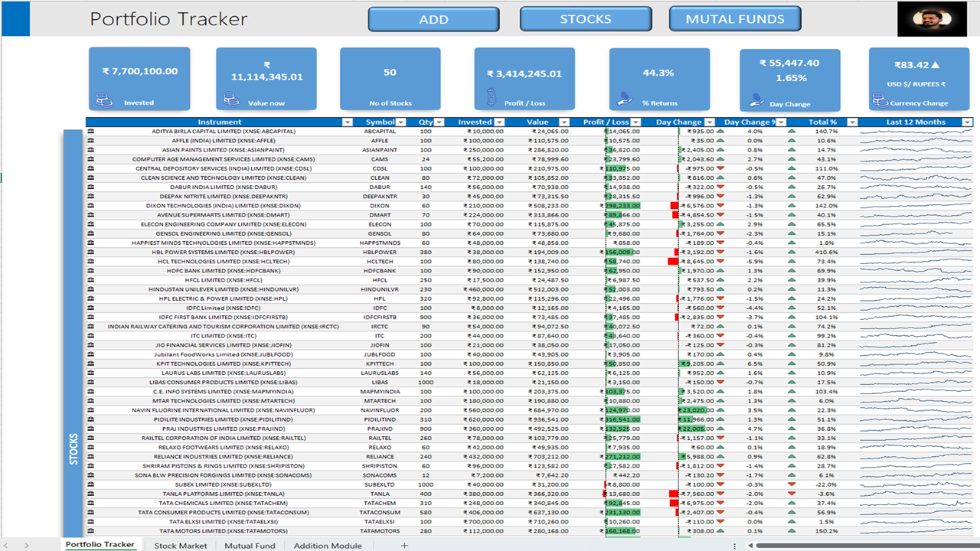The width and height of the screenshot is (980, 551).
Task: Open the Symbol column filter dropdown
Action: coord(400,122)
